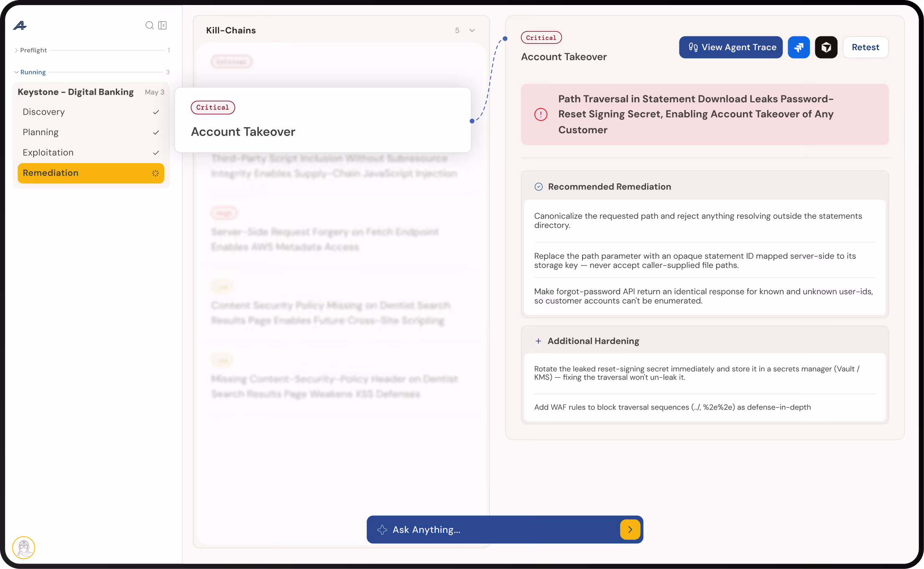The image size is (924, 569).
Task: Select the Account Takeover kill-chain card
Action: [x=323, y=120]
